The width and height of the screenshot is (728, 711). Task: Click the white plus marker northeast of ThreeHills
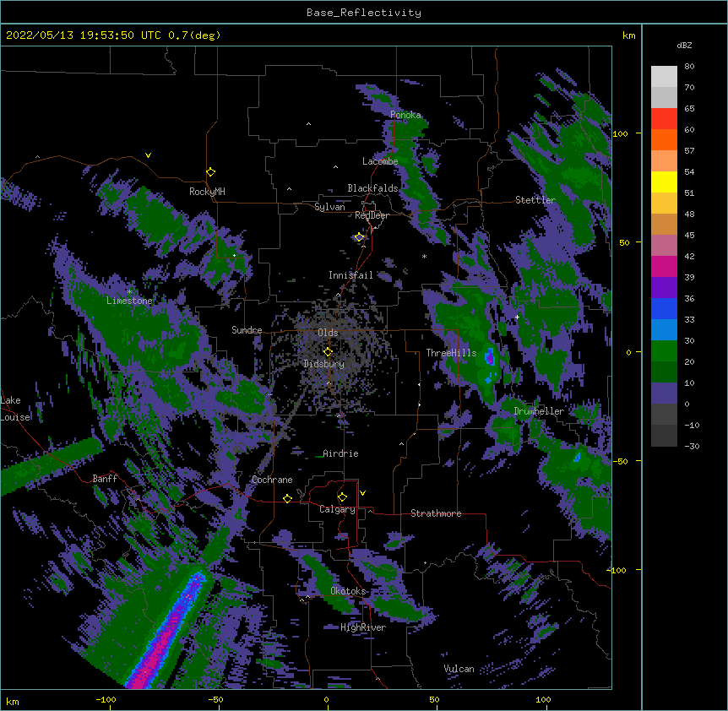click(x=517, y=317)
